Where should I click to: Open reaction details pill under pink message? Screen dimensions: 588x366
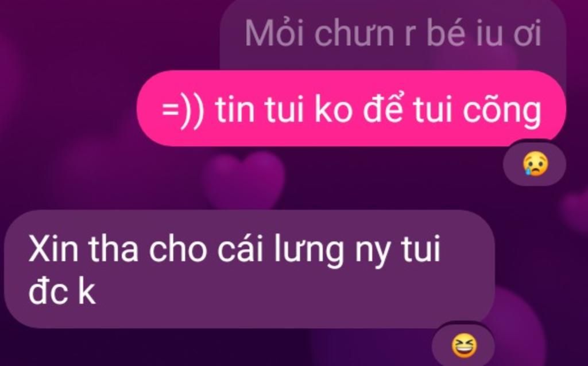coord(535,163)
